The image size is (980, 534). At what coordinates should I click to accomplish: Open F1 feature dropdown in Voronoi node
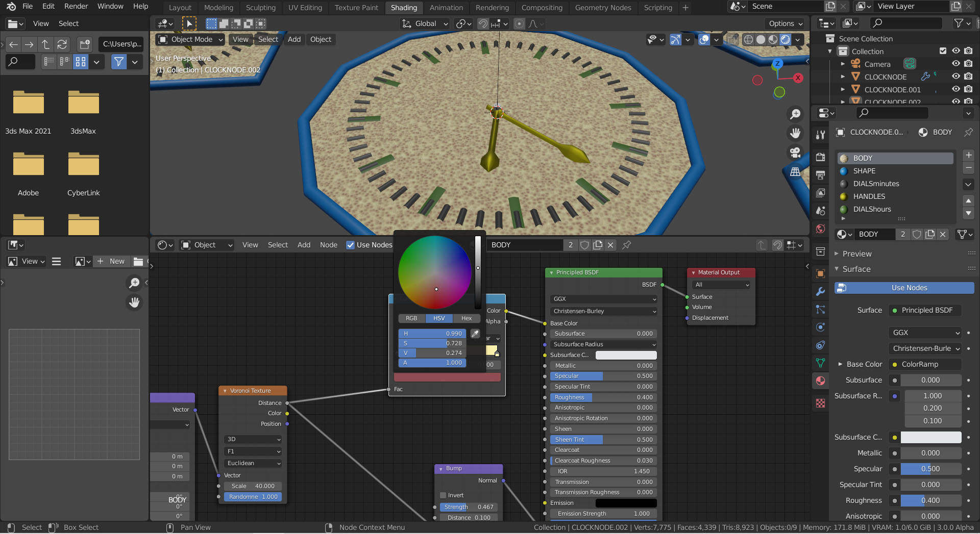tap(253, 451)
